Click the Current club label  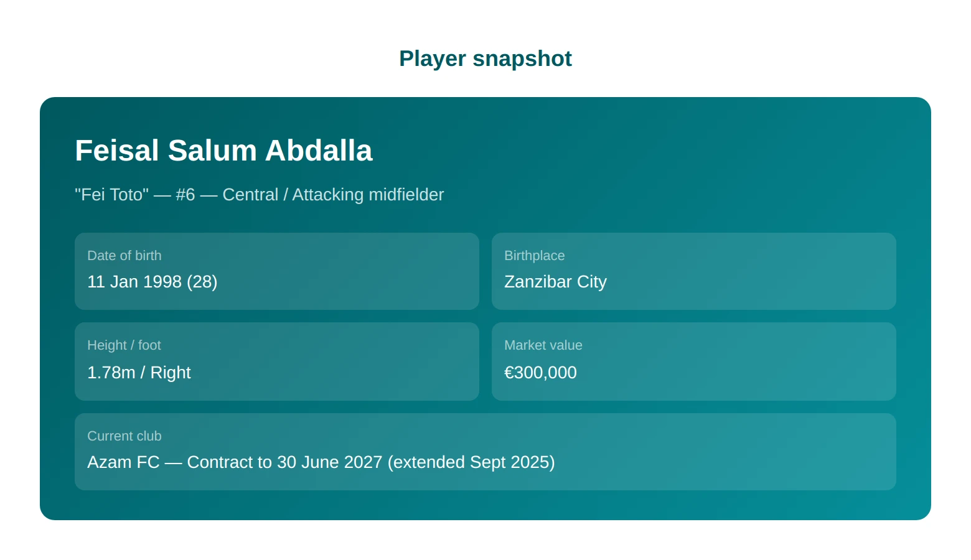124,436
